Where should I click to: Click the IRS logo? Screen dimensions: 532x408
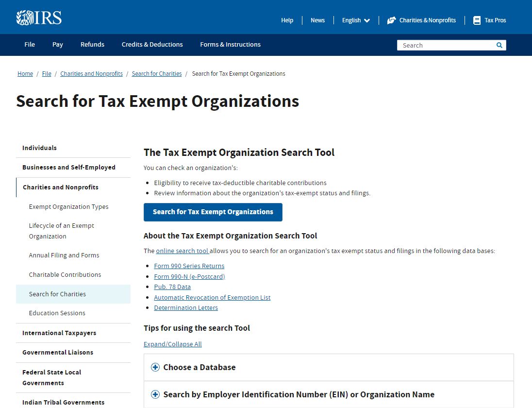(x=39, y=17)
